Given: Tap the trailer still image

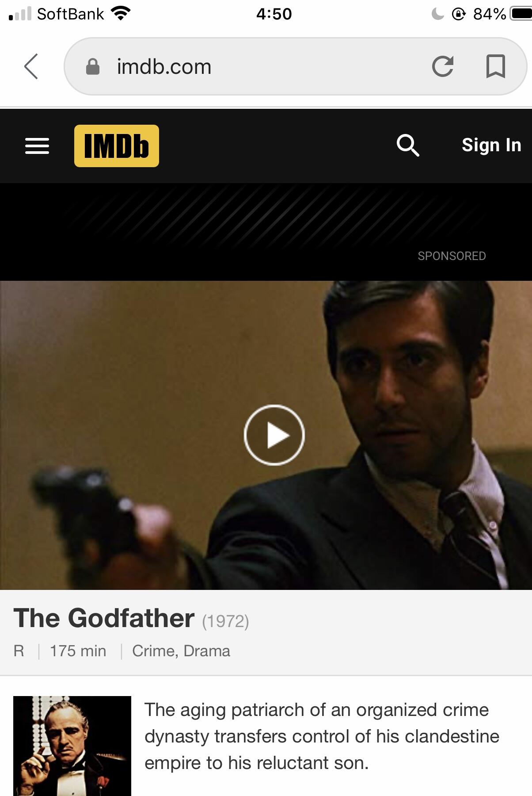Looking at the screenshot, I should [x=266, y=435].
